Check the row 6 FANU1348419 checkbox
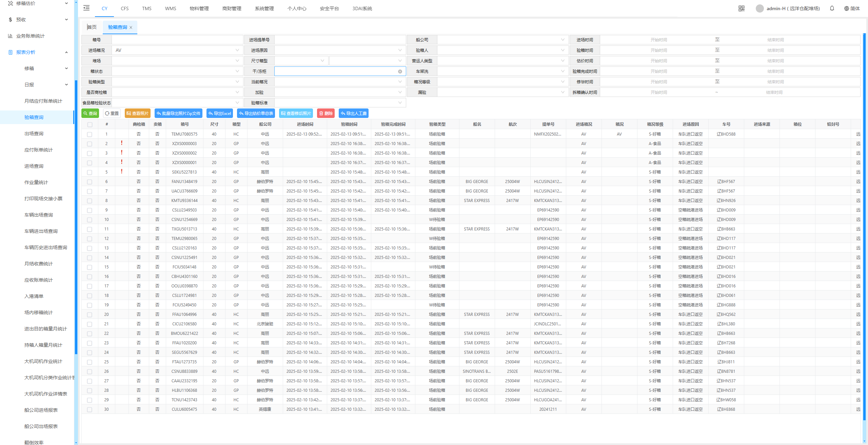This screenshot has height=445, width=868. coord(90,182)
